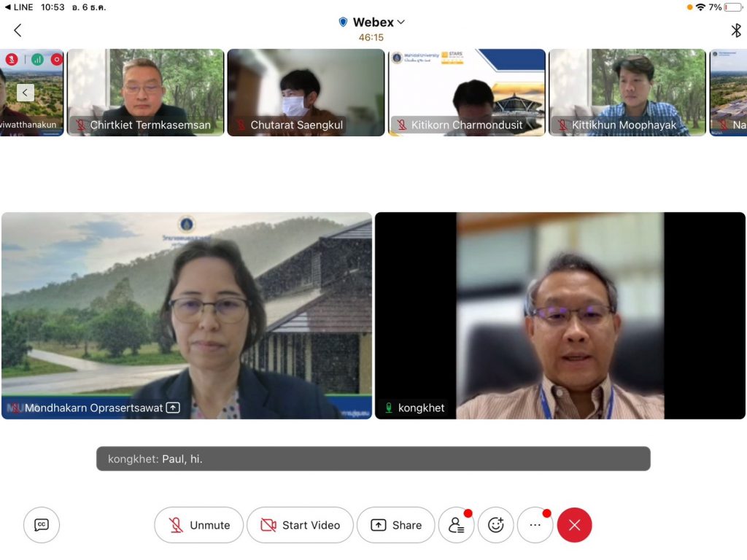This screenshot has width=747, height=560.
Task: Select Chirtkiet Termkasemsan's video thumbnail
Action: [145, 92]
